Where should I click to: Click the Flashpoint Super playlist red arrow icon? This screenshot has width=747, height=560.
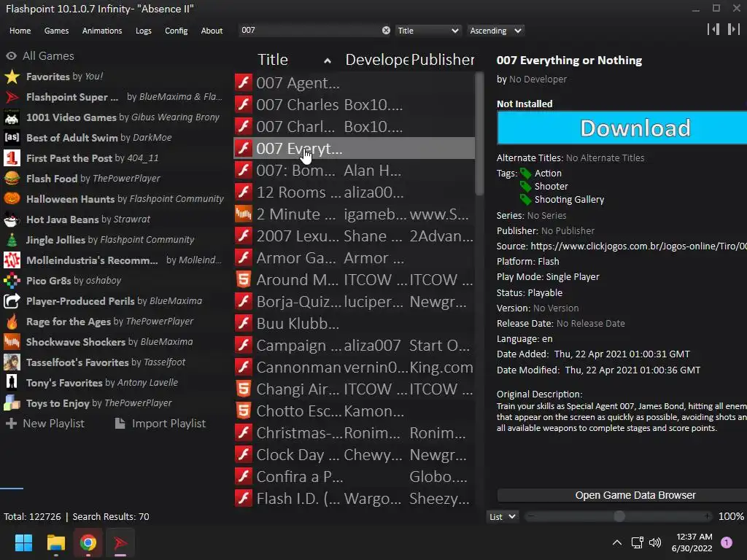[12, 97]
